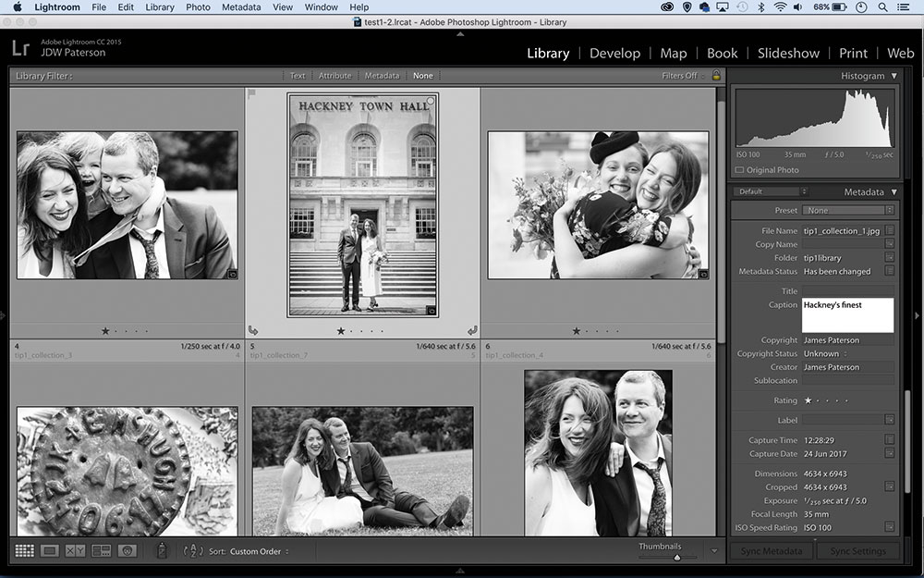Screen dimensions: 924x578
Task: Open Spotlight search in menu bar
Action: pos(882,7)
